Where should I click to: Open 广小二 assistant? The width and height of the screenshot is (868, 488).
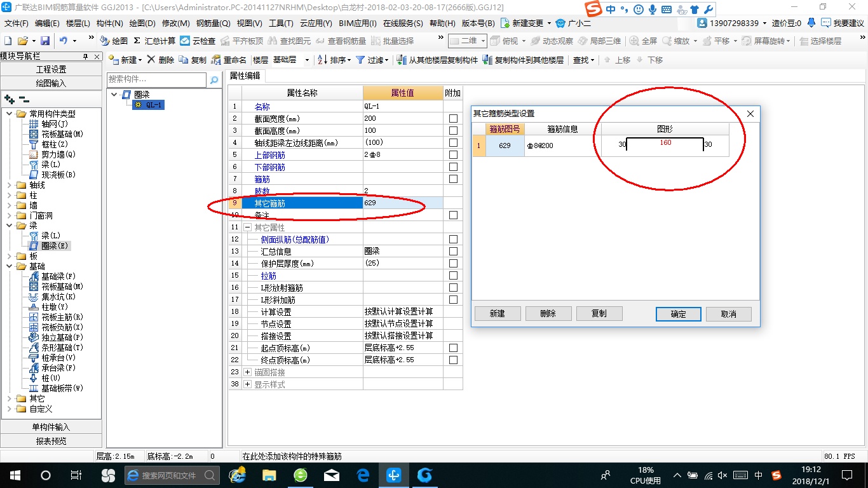pyautogui.click(x=574, y=23)
